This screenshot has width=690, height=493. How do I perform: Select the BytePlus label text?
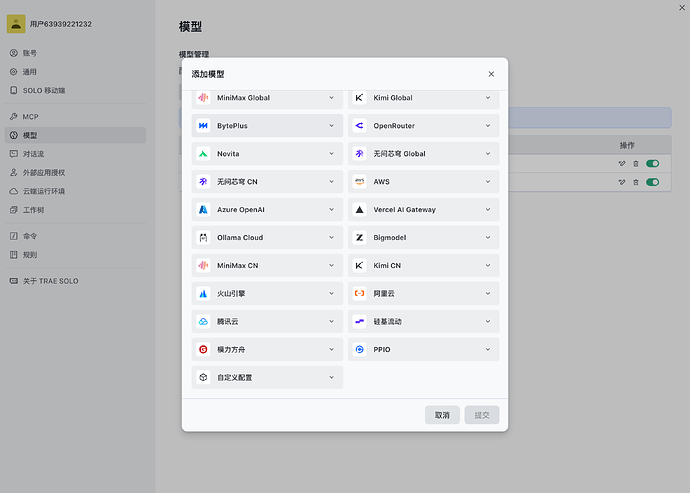(232, 126)
